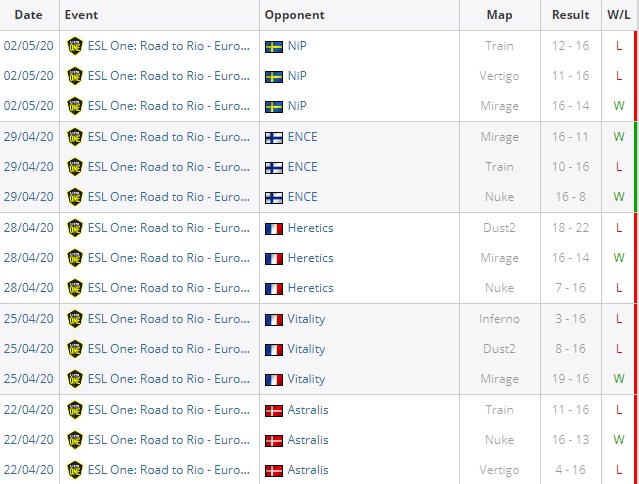
Task: Click the W/L column header
Action: pos(619,15)
